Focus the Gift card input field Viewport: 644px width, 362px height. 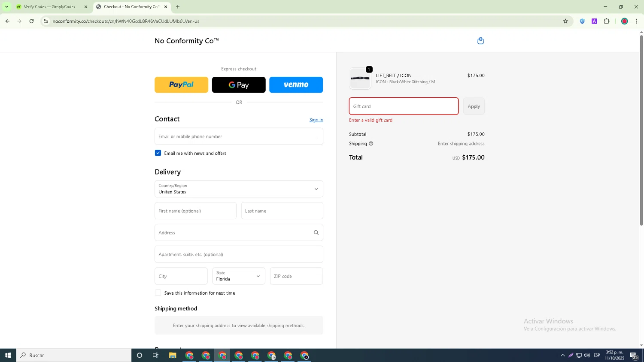[404, 106]
